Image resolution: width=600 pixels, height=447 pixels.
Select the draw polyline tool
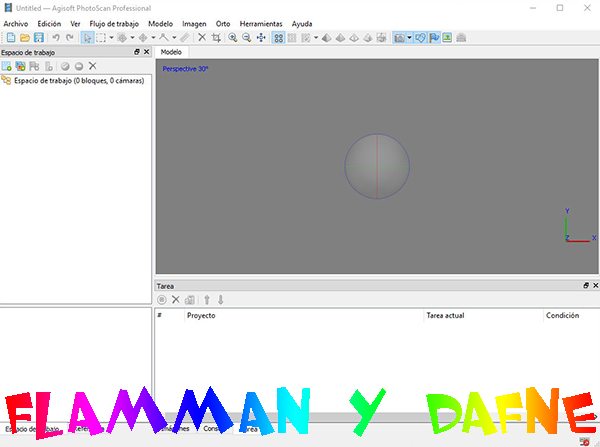(x=164, y=38)
